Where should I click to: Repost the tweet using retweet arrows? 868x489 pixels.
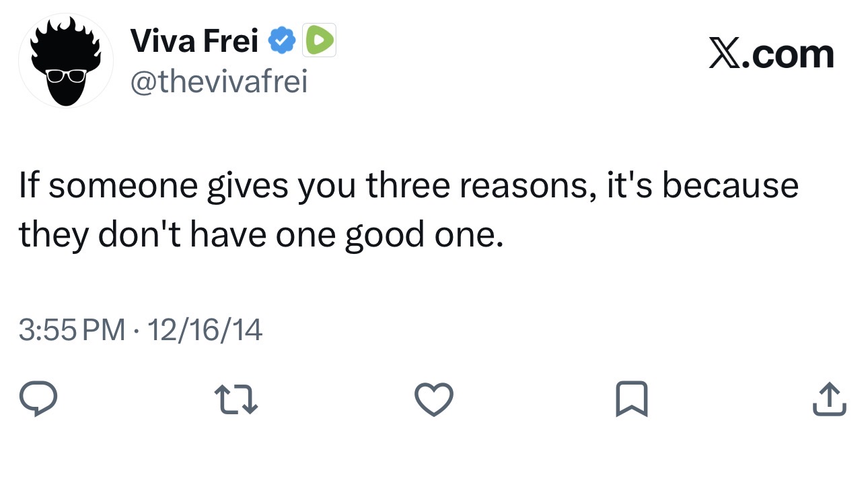[x=236, y=399]
